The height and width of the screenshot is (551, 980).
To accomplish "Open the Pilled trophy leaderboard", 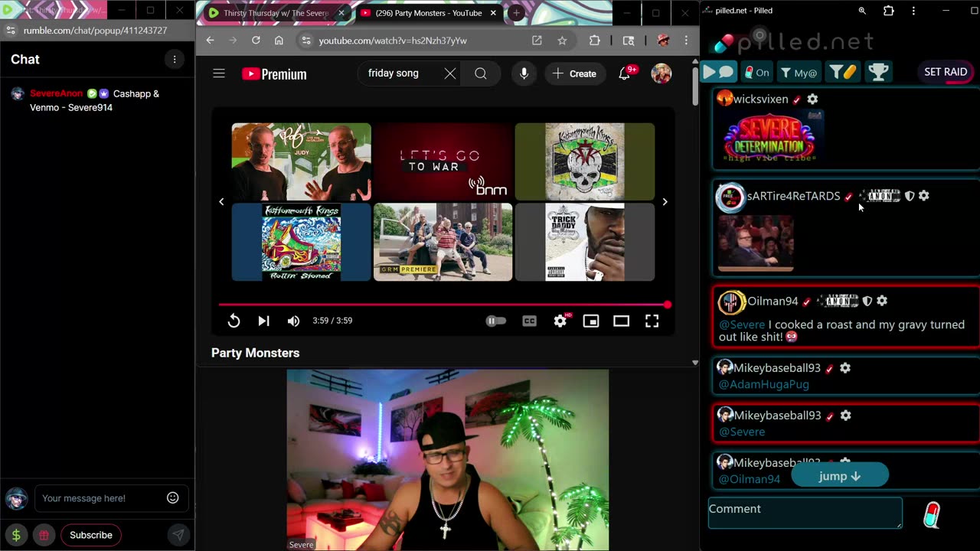I will pyautogui.click(x=878, y=72).
